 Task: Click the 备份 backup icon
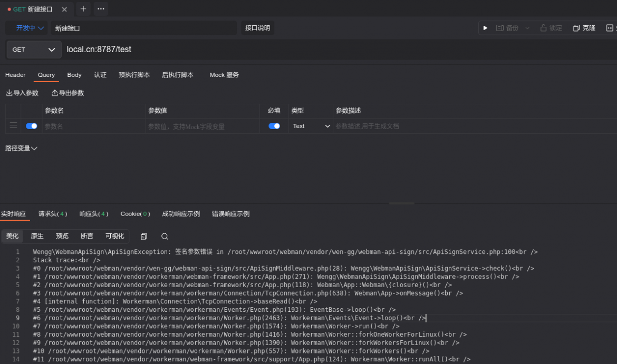click(500, 28)
